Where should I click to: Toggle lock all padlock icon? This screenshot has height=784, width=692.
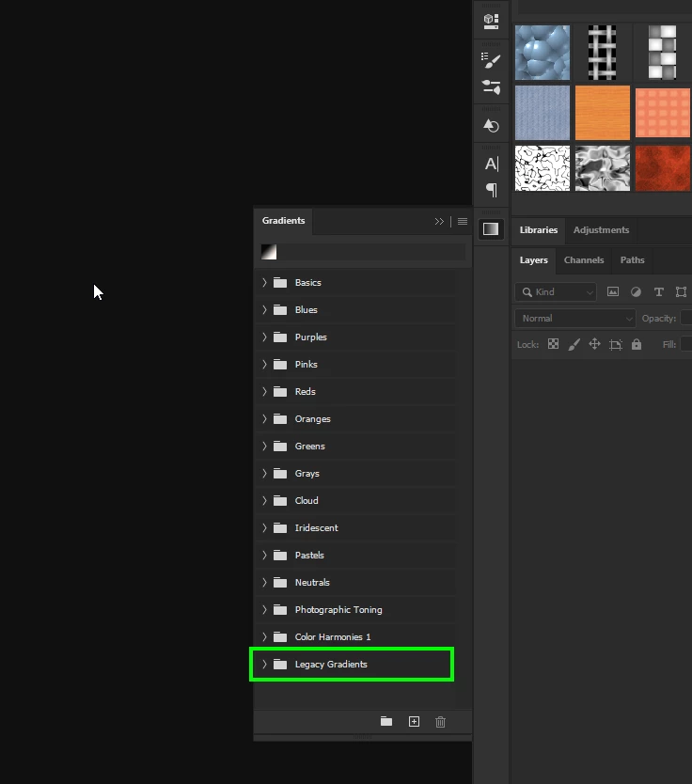coord(636,344)
